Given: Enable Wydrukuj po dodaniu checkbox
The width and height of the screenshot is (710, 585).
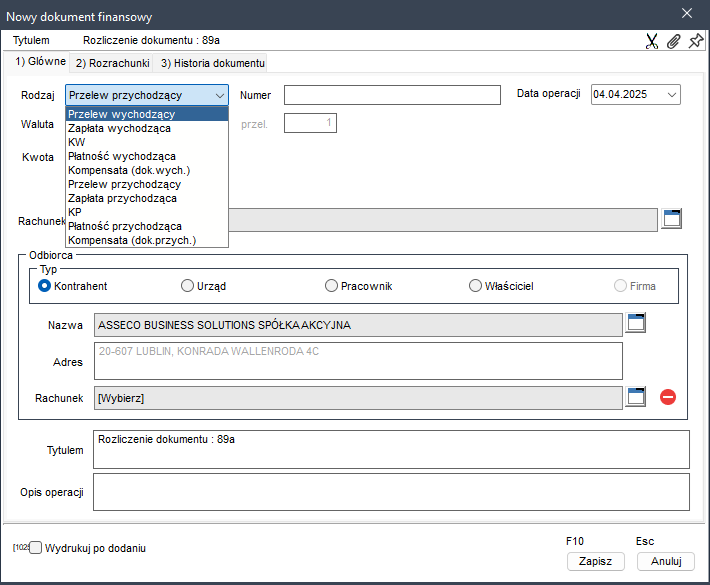Looking at the screenshot, I should point(35,548).
